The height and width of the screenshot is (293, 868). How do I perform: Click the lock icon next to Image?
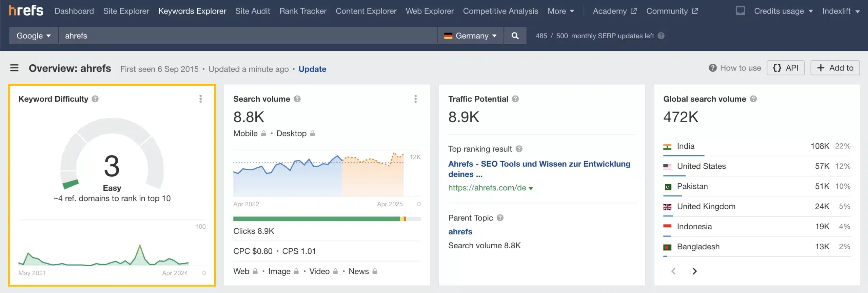[x=296, y=271]
